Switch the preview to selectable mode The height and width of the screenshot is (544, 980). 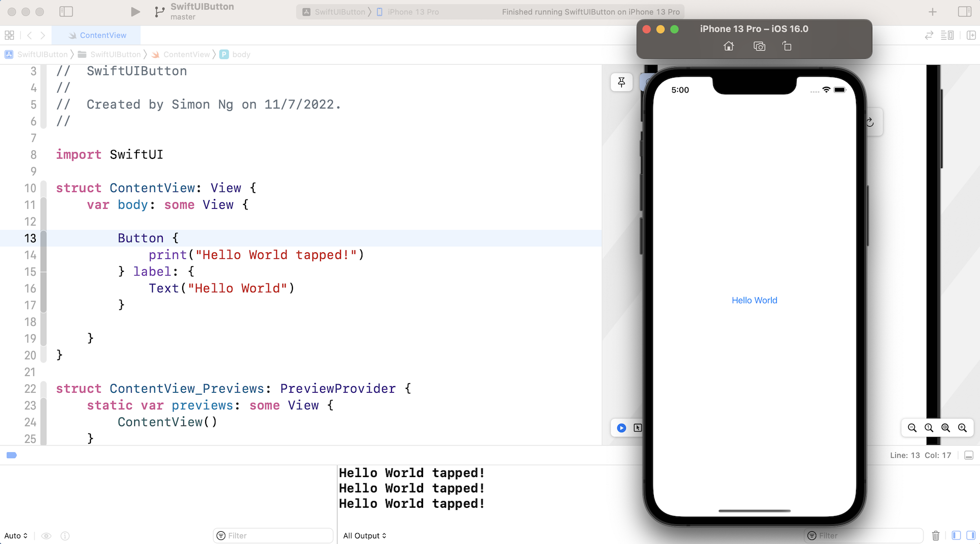pos(638,428)
